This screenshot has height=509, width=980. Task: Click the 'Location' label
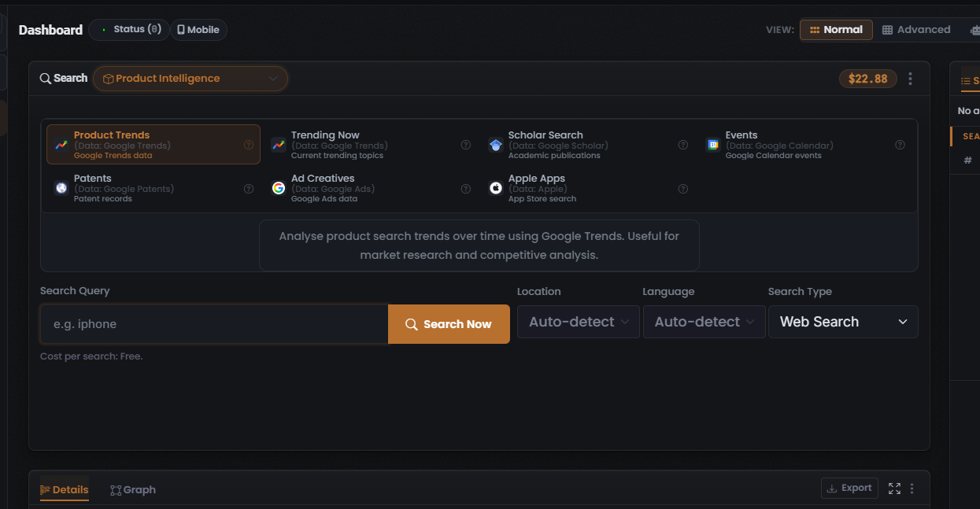click(539, 292)
